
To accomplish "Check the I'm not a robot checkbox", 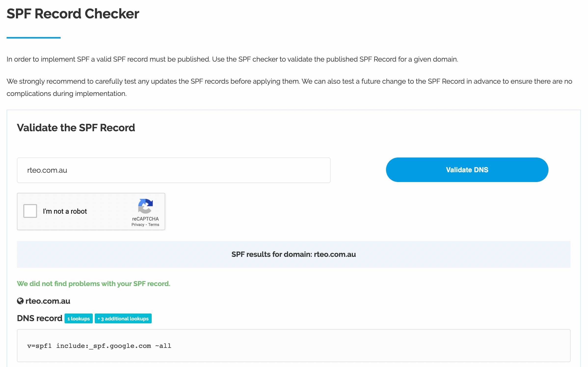I will [x=30, y=211].
